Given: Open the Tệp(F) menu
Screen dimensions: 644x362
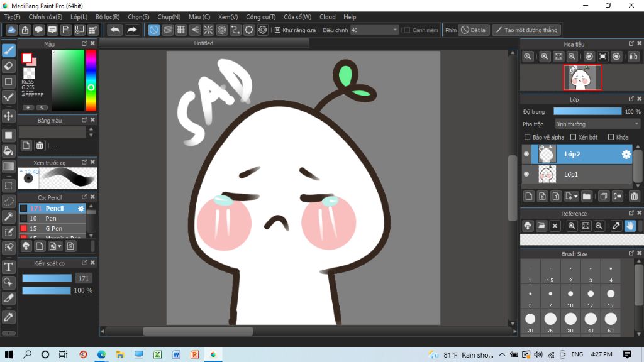Looking at the screenshot, I should click(13, 17).
